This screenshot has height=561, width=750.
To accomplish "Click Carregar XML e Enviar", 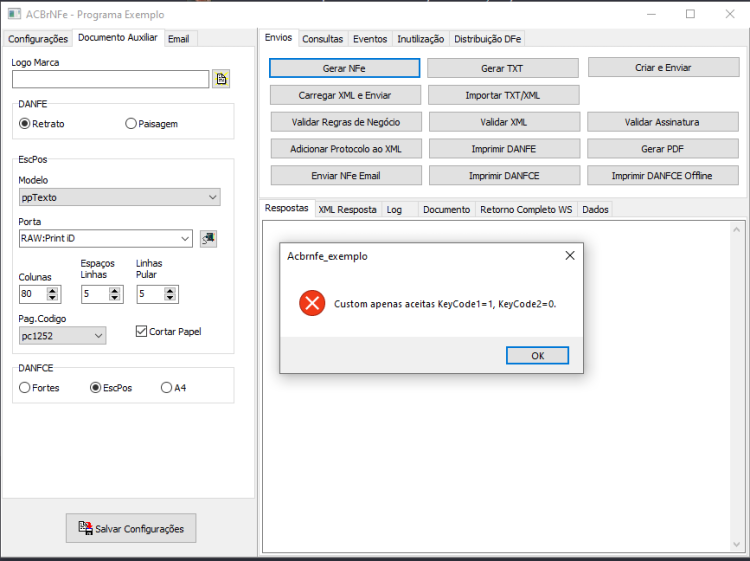I will (345, 95).
